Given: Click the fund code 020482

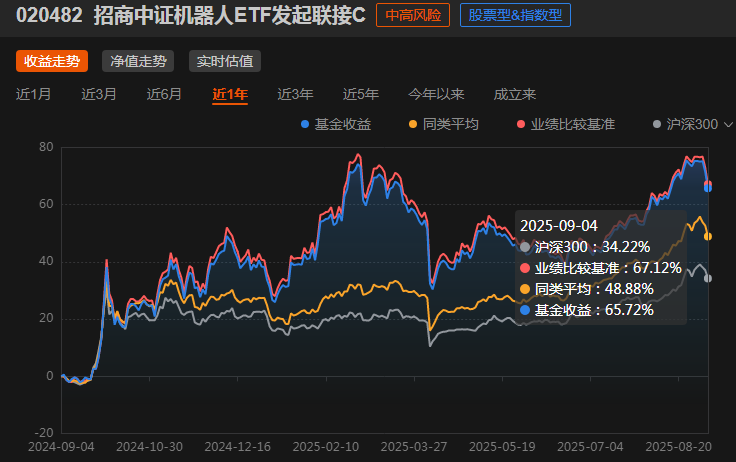Looking at the screenshot, I should (x=49, y=15).
